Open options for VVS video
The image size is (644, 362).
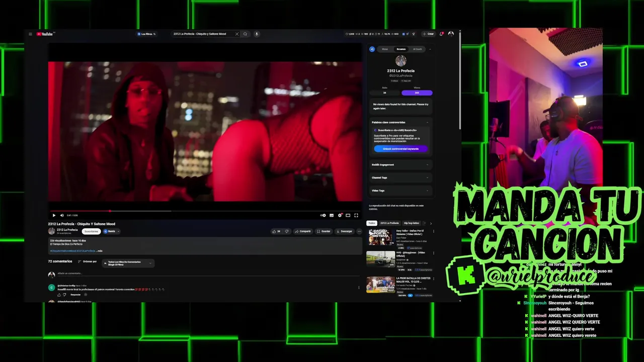[434, 253]
